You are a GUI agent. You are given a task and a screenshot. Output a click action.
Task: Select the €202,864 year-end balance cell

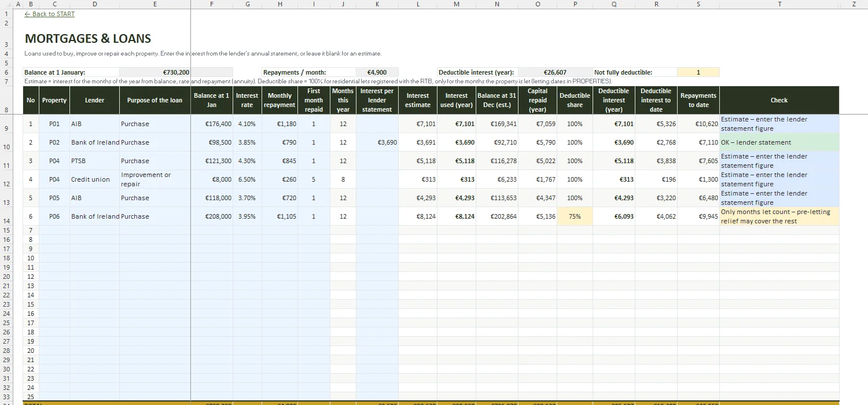[x=497, y=216]
